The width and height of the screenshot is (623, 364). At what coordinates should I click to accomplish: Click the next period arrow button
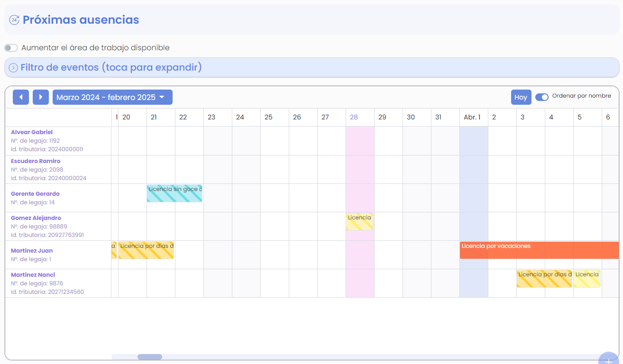tap(41, 97)
